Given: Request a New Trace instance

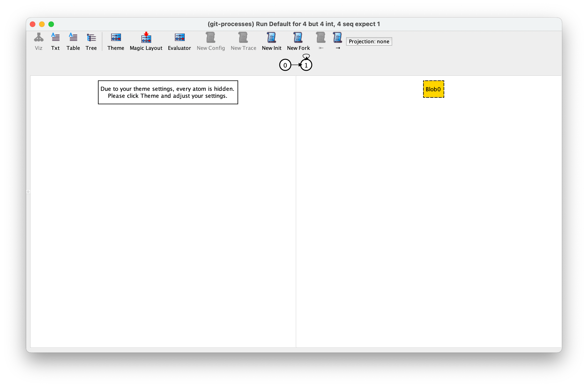Looking at the screenshot, I should (x=243, y=41).
